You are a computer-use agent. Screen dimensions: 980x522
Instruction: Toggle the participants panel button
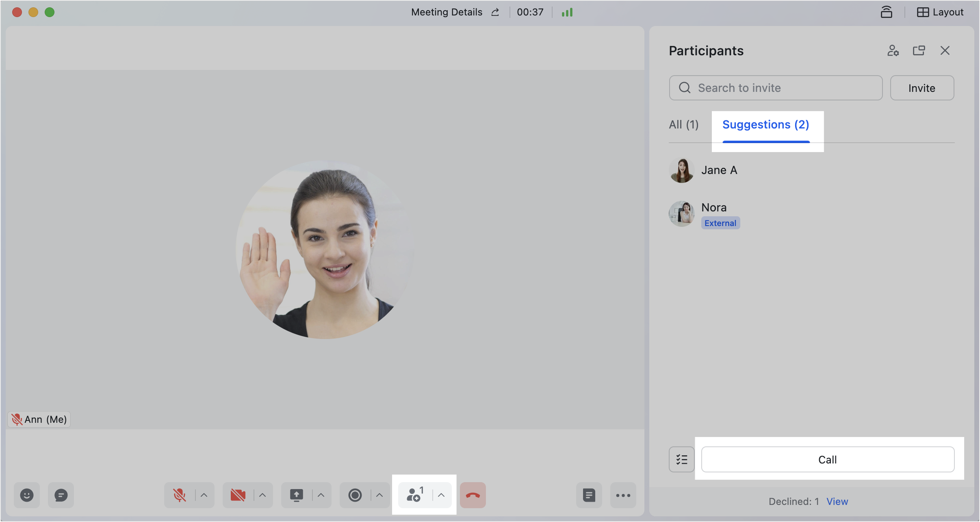[415, 494]
